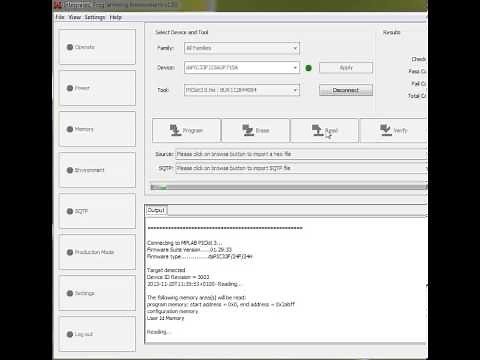Click the "Results" heading
This screenshot has height=360, width=480.
(x=391, y=32)
